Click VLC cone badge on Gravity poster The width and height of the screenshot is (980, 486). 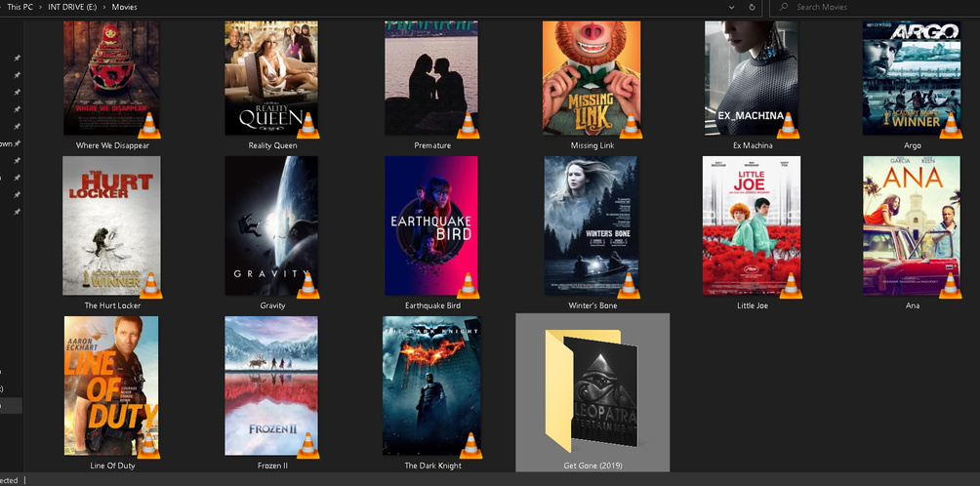[307, 285]
